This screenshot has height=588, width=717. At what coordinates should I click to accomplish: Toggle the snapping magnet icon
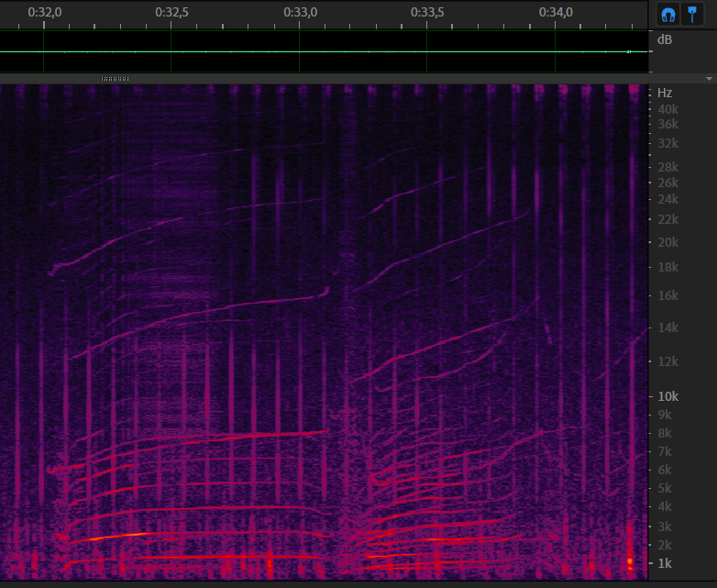pos(668,14)
